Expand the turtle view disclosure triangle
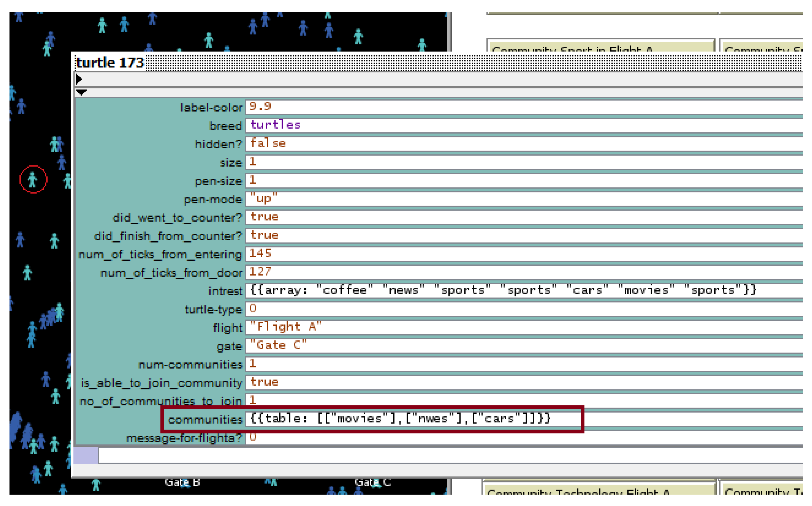Screen dimensions: 812x506 tap(79, 79)
